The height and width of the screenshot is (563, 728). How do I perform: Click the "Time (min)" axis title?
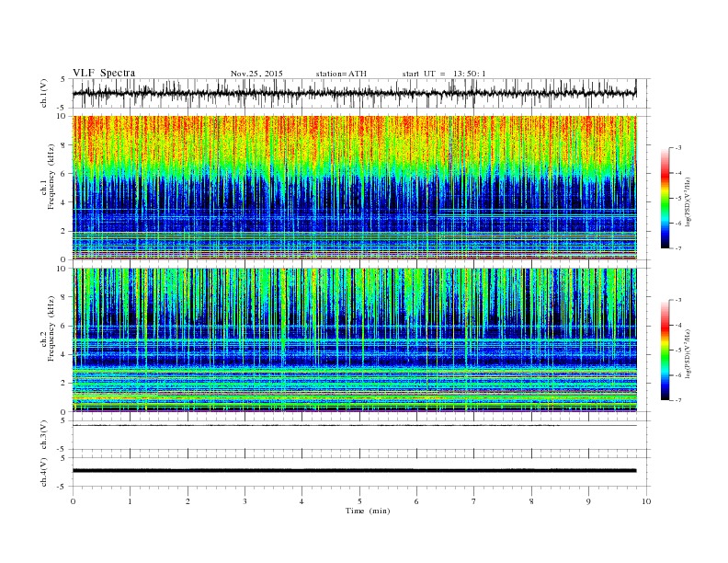(x=368, y=511)
